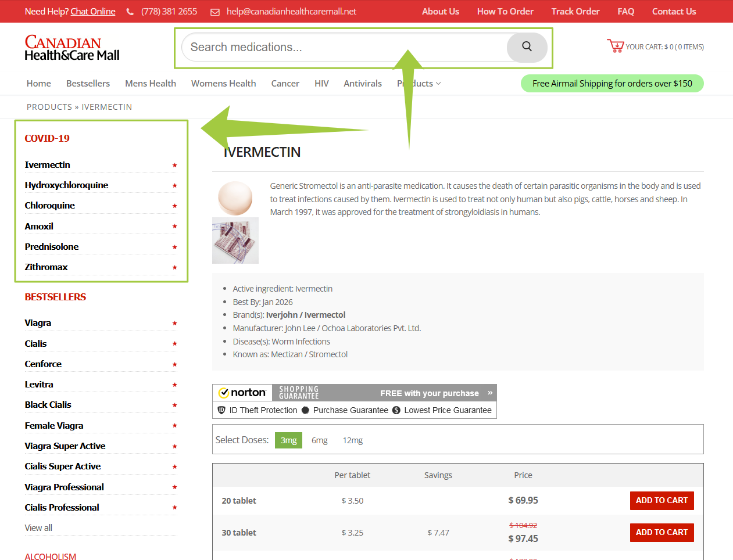Click the View all bestsellers link
The width and height of the screenshot is (733, 560).
[x=38, y=528]
